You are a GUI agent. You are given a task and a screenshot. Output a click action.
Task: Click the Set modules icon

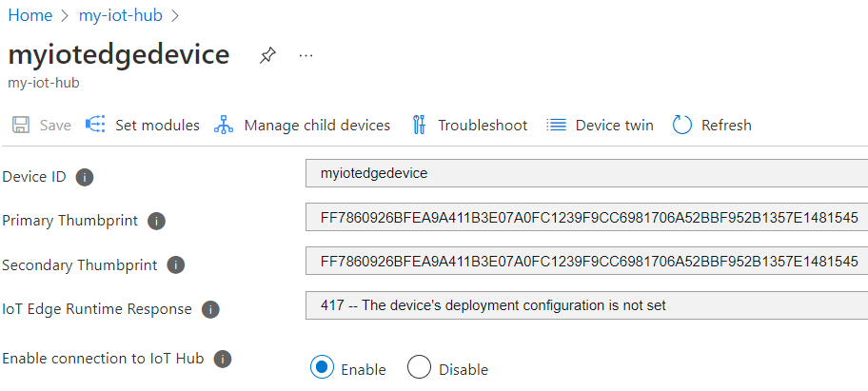click(95, 125)
